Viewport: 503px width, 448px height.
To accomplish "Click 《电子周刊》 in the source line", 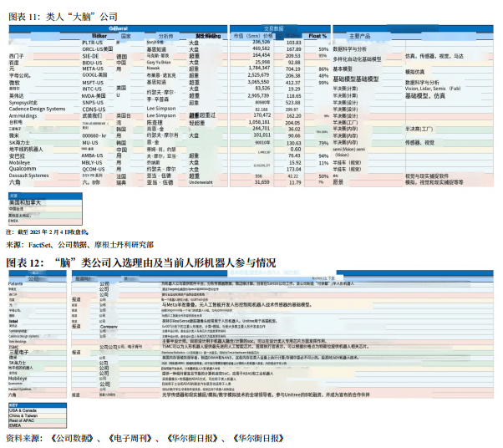I will (x=130, y=438).
